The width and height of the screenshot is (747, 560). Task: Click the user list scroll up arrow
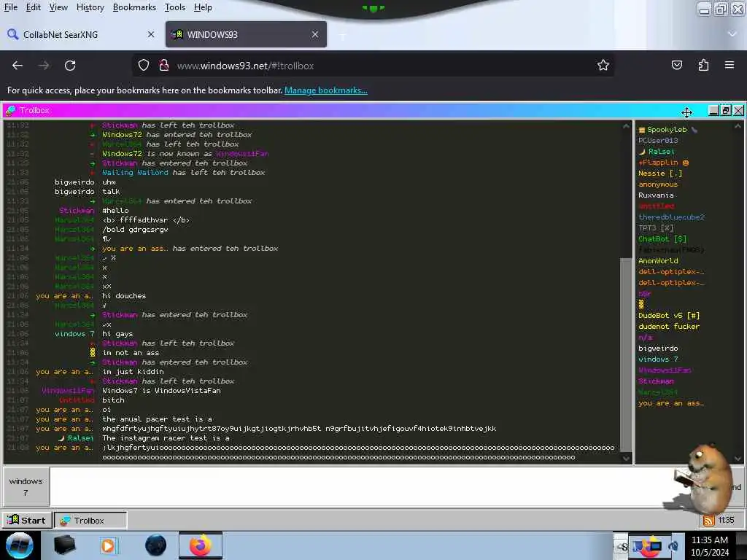pos(738,126)
